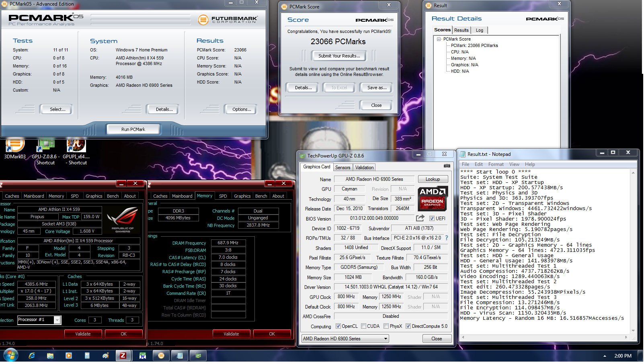This screenshot has height=364, width=644.
Task: Show hidden system tray icons arrow
Action: click(x=605, y=356)
